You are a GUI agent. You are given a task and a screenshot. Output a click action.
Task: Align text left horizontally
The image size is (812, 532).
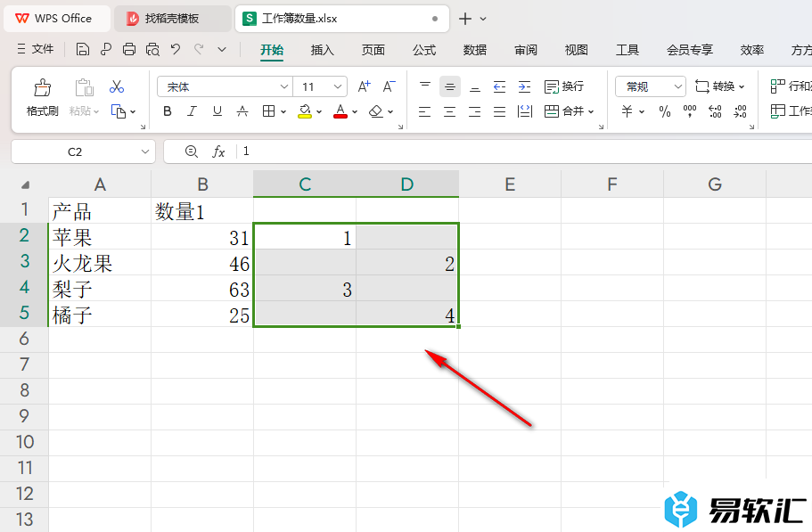click(425, 111)
